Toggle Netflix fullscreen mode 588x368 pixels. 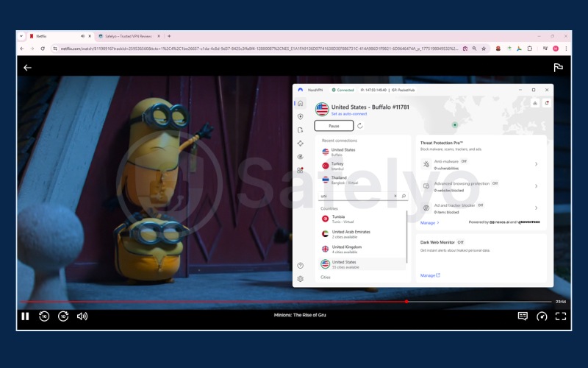click(561, 316)
